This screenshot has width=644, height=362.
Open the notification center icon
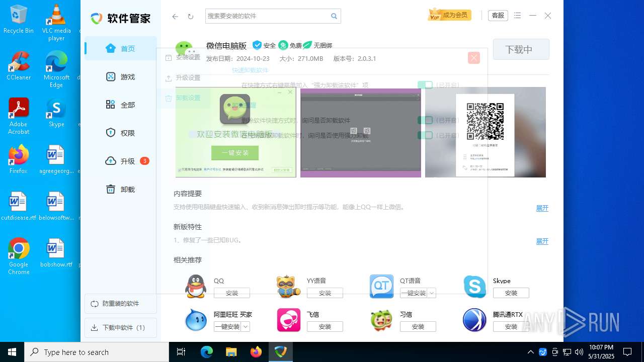click(627, 352)
